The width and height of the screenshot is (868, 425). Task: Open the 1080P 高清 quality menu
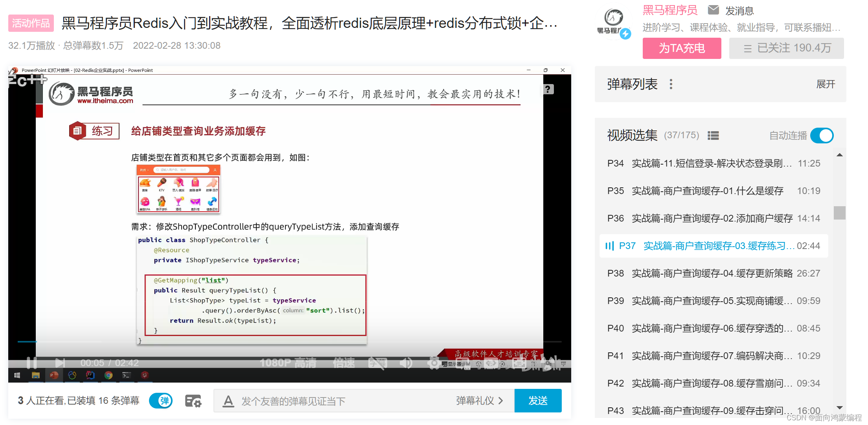(288, 363)
